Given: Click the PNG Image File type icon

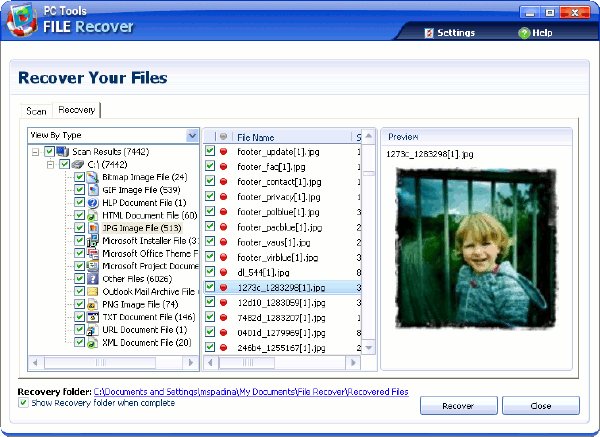Looking at the screenshot, I should click(93, 304).
